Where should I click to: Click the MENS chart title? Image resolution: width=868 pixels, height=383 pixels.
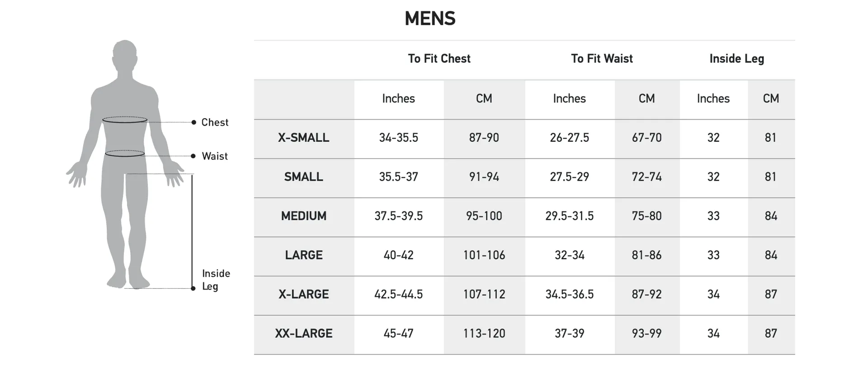coord(430,19)
